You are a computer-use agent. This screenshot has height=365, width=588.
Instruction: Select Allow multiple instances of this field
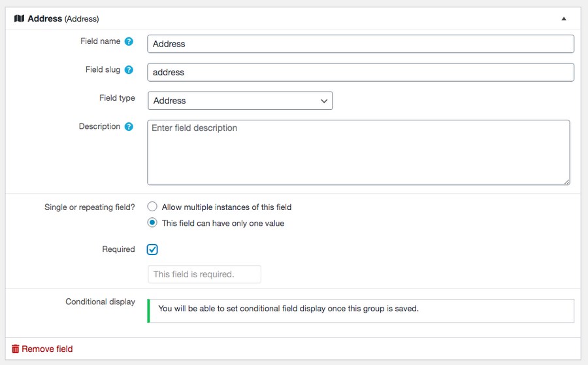pyautogui.click(x=152, y=207)
